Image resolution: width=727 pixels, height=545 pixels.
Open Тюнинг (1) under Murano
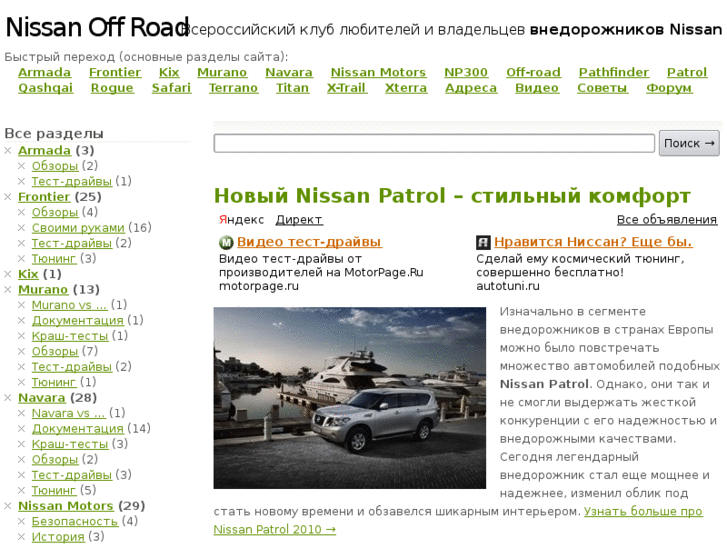[54, 382]
